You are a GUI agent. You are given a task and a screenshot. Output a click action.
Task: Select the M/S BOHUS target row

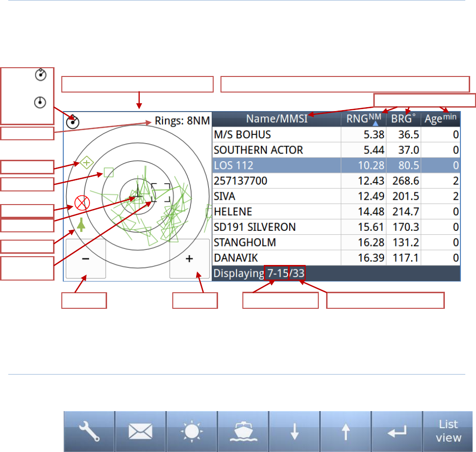pos(336,134)
